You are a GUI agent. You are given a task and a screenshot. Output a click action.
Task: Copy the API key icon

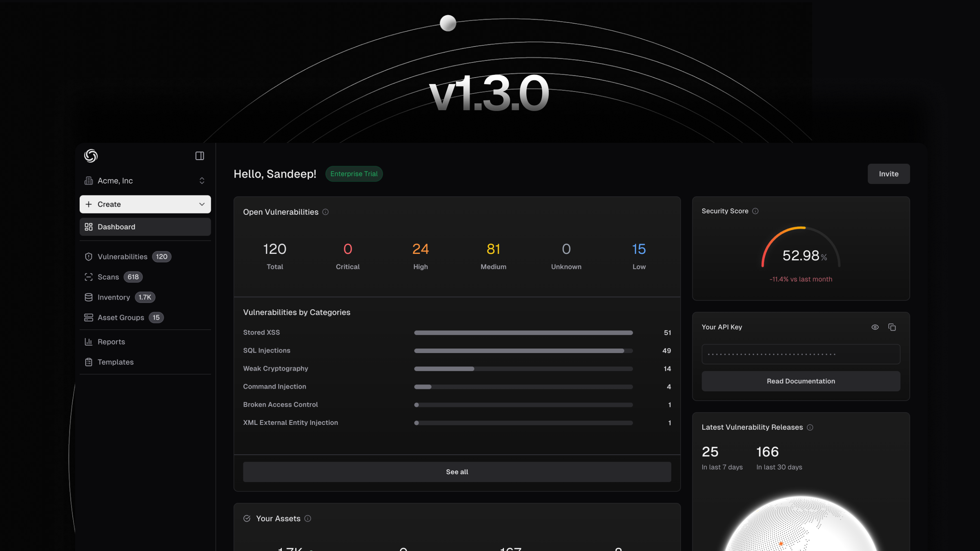(x=892, y=327)
